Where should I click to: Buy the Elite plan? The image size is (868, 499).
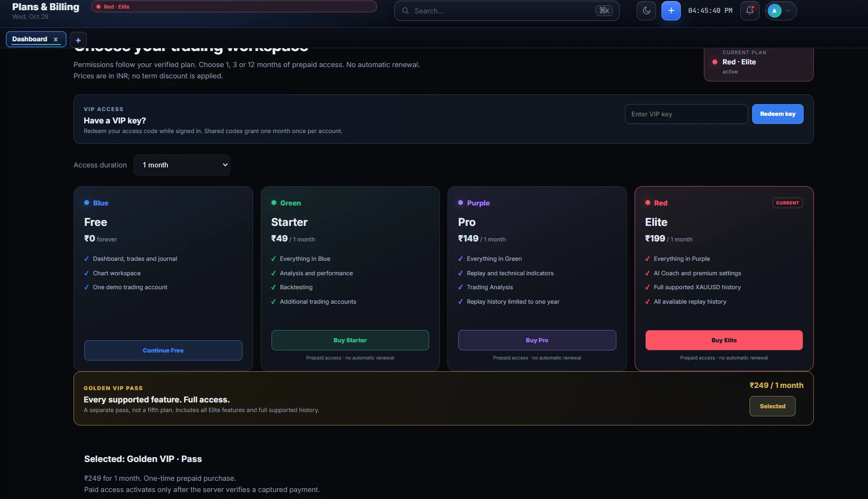724,340
